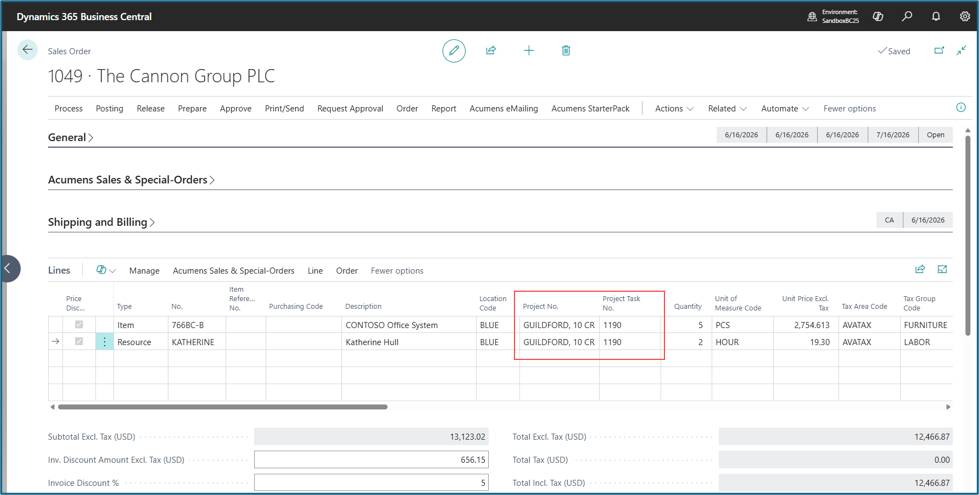
Task: Open Acumens StarterPack menu
Action: pos(591,109)
